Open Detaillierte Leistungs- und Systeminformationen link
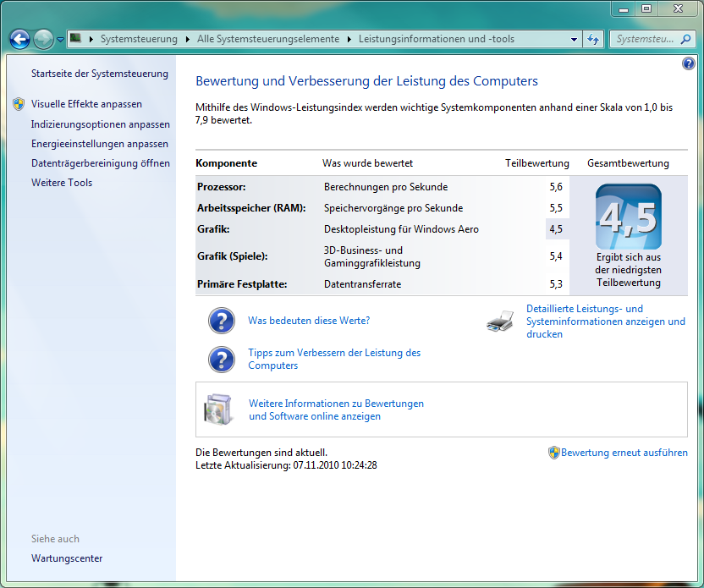The height and width of the screenshot is (588, 704). pyautogui.click(x=606, y=321)
